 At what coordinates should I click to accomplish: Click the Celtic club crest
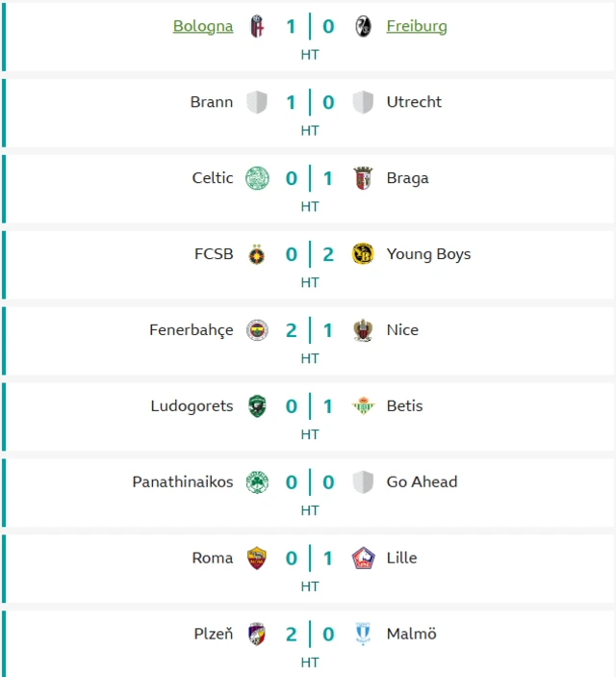click(256, 178)
